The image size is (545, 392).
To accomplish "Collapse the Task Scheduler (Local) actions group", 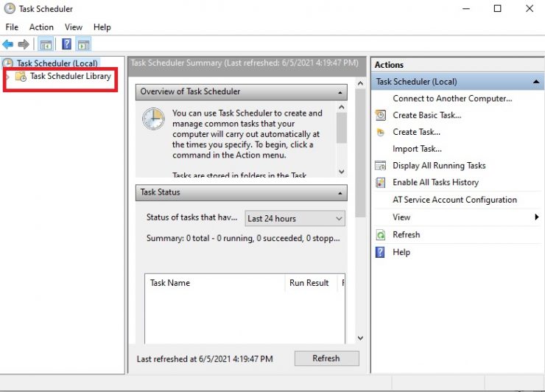I will [536, 82].
